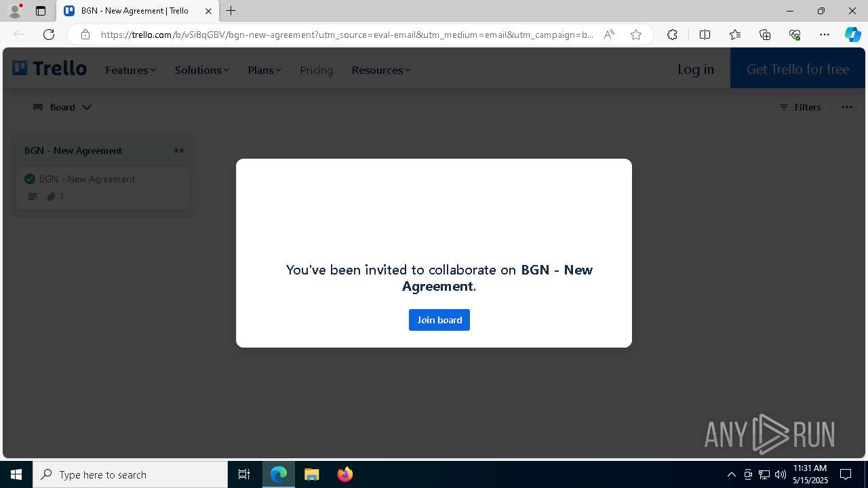Click the browser back arrow

tap(19, 35)
